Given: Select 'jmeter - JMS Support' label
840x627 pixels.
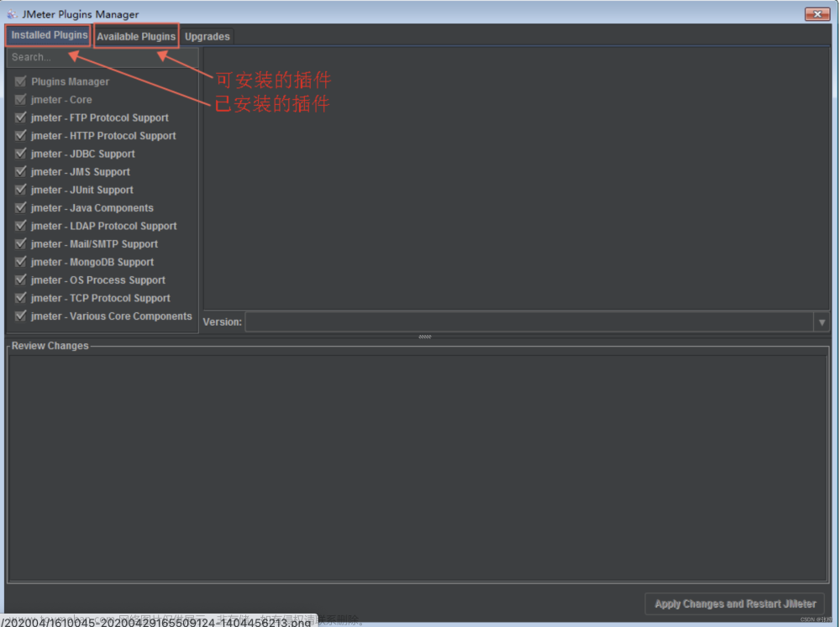Looking at the screenshot, I should 81,172.
